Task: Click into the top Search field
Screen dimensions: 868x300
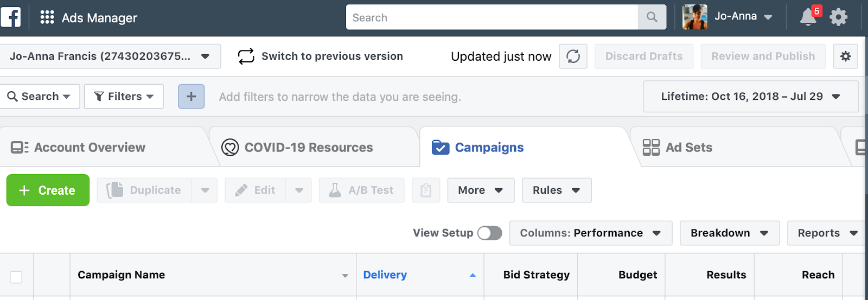Action: (x=492, y=17)
